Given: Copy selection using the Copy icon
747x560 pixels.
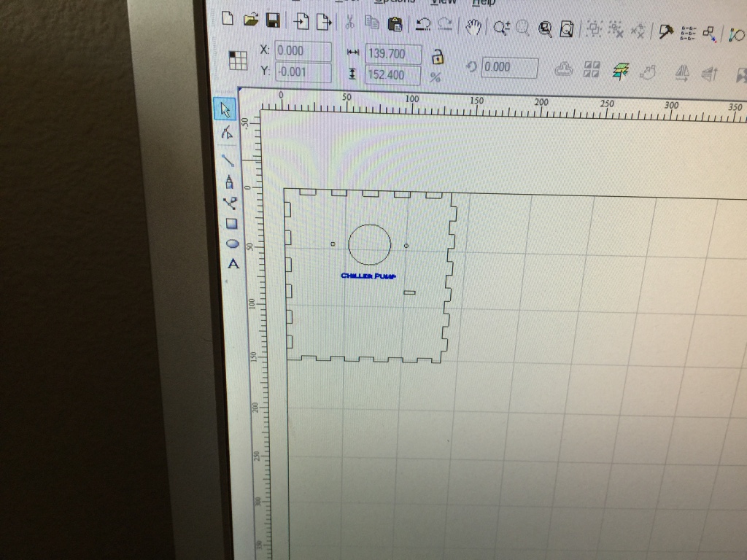Looking at the screenshot, I should (x=371, y=23).
